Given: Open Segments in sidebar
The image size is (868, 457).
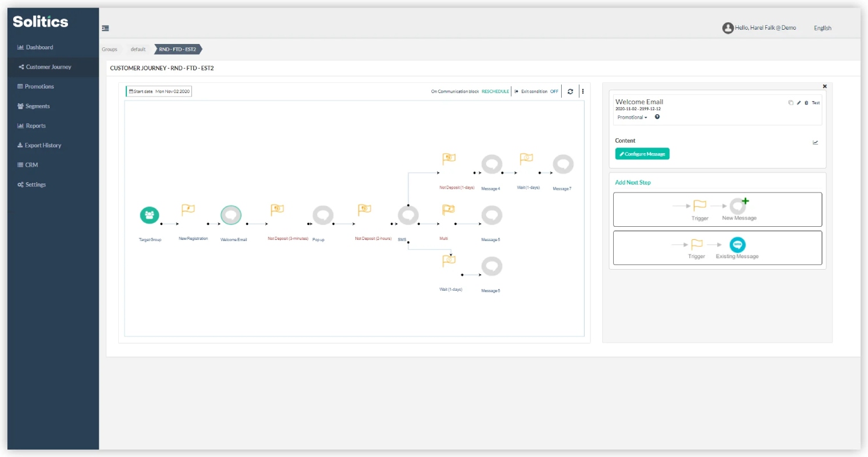Looking at the screenshot, I should click(34, 106).
